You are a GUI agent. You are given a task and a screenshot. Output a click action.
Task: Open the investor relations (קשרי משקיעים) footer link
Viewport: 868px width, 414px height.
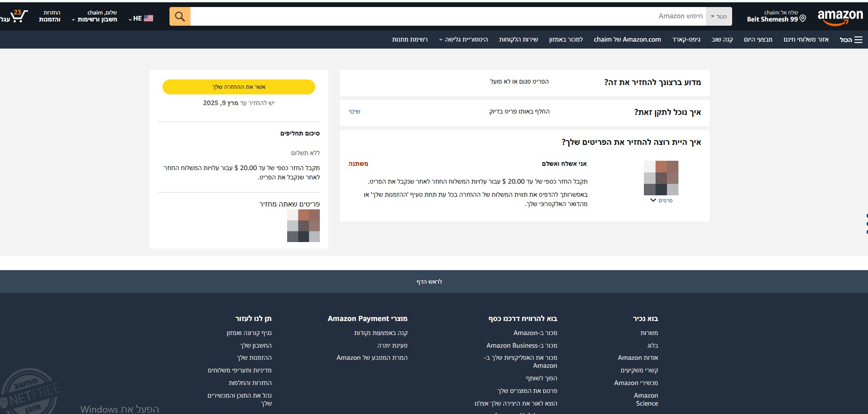639,371
